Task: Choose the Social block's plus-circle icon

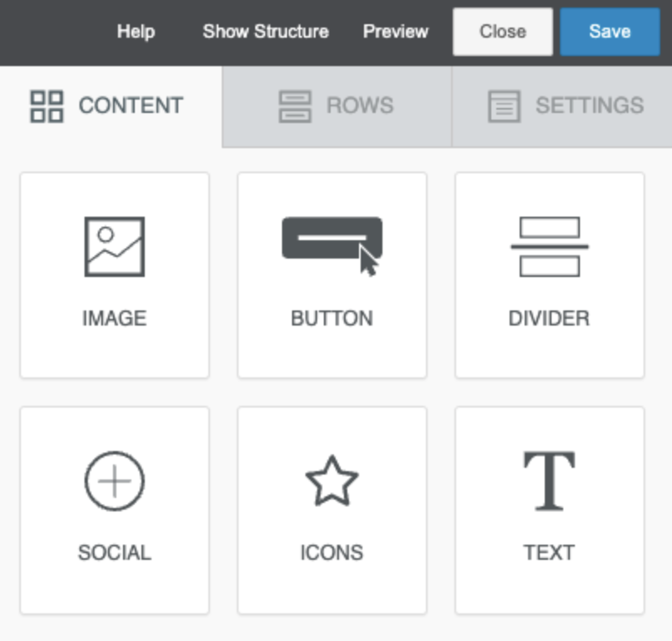Action: coord(115,481)
